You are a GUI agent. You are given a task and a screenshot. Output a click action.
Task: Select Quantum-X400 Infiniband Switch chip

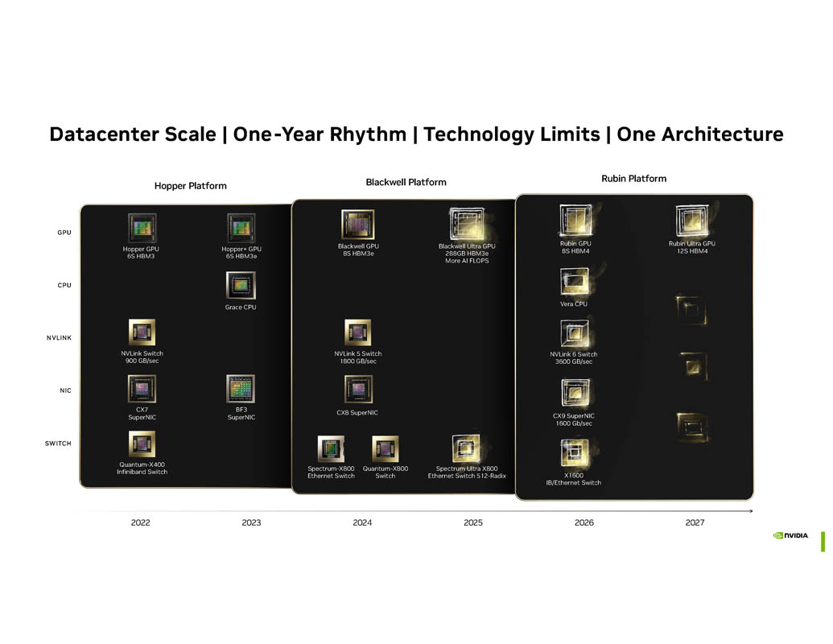(142, 444)
